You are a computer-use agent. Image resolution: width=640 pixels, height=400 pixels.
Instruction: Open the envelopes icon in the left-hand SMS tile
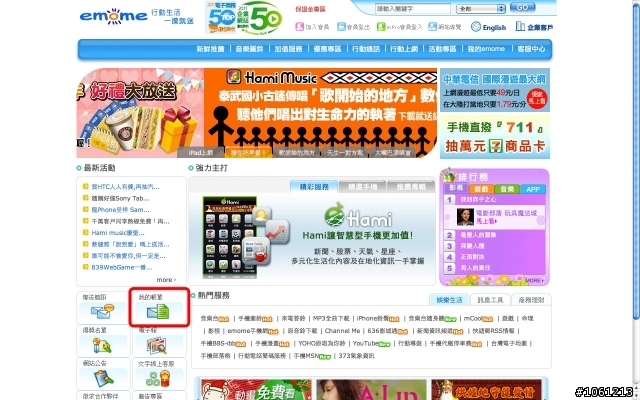(102, 312)
